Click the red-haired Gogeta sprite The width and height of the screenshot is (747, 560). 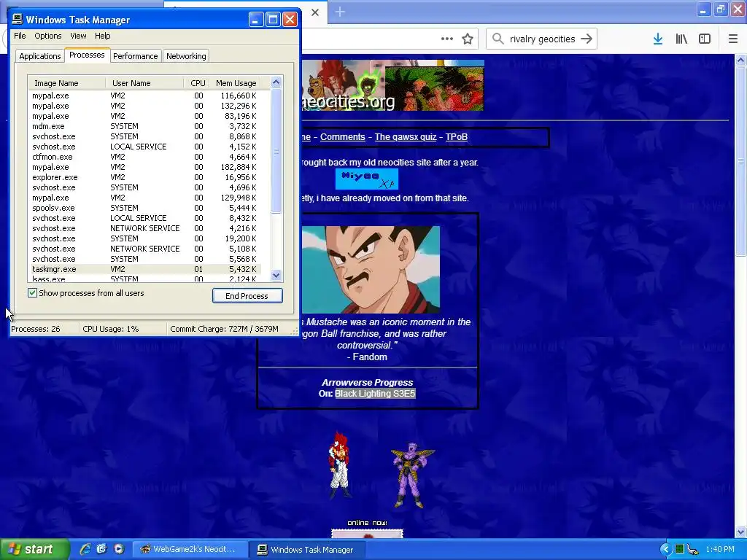click(x=339, y=465)
